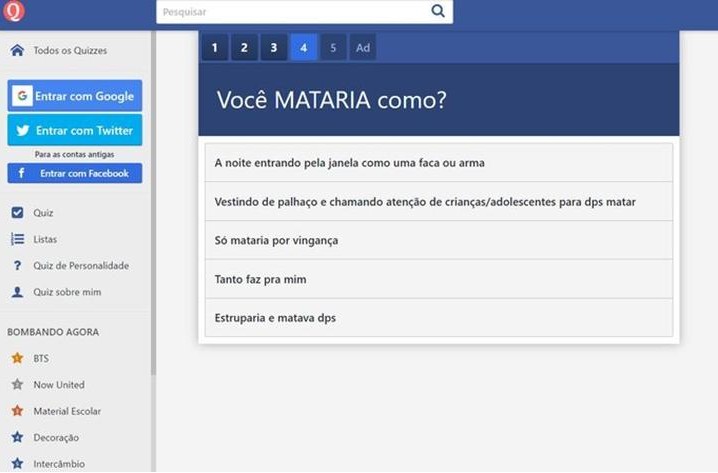718x473 pixels.
Task: Click the home icon beside Todos os Quizzes
Action: tap(17, 50)
